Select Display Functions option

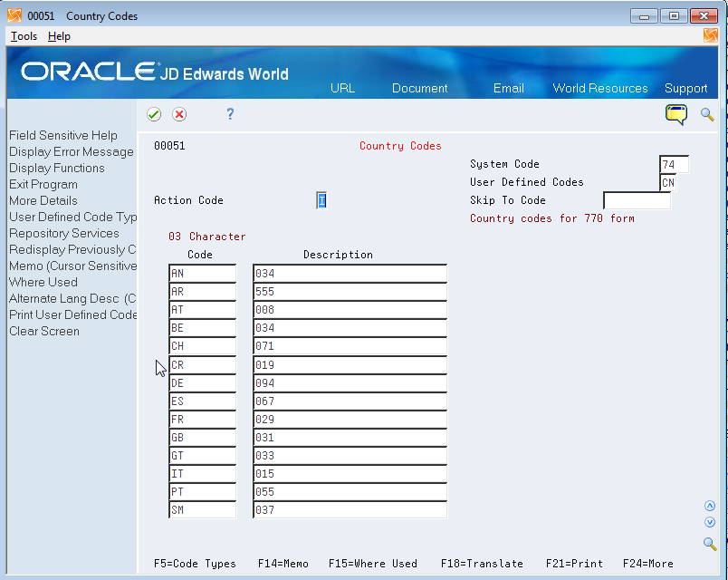pyautogui.click(x=57, y=169)
